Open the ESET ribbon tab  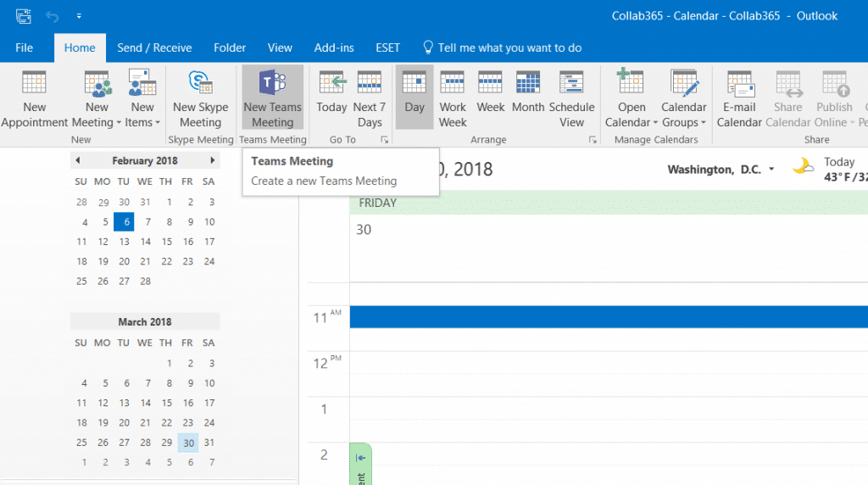pyautogui.click(x=387, y=47)
